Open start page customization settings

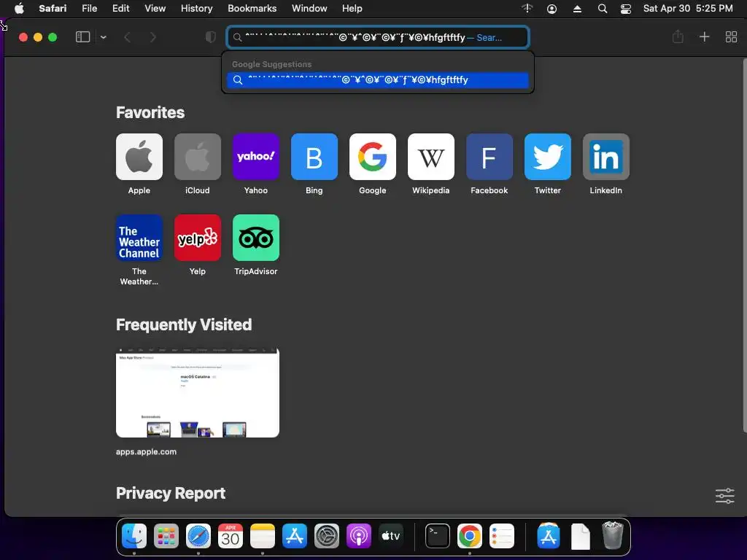[x=724, y=496]
